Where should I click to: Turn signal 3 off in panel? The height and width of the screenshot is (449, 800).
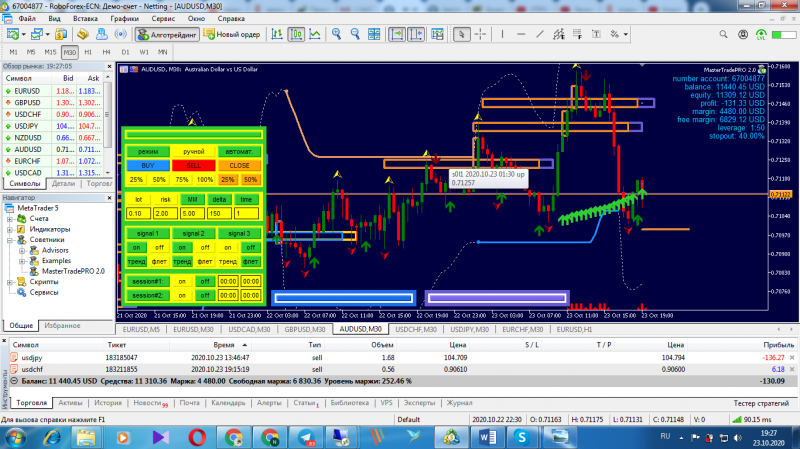tap(251, 247)
